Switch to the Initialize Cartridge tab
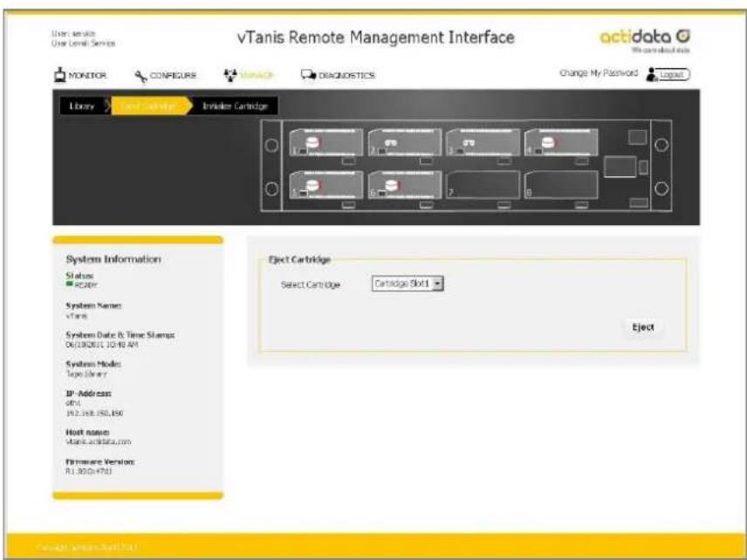 coord(235,106)
